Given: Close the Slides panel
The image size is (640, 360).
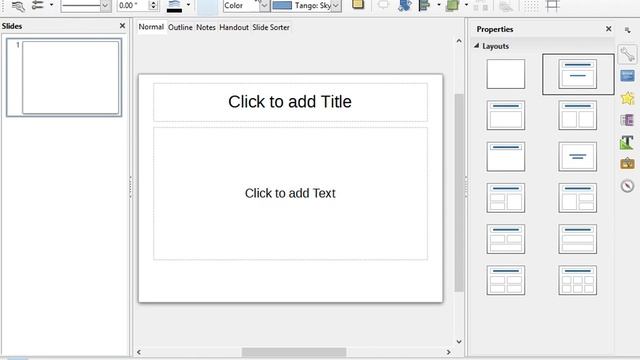Looking at the screenshot, I should 122,26.
